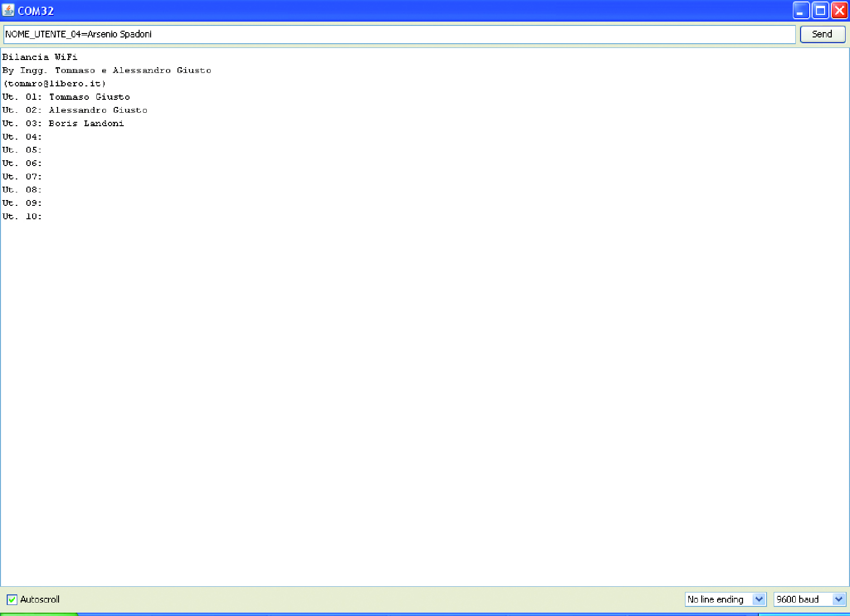Open the No line ending dropdown
Image resolution: width=850 pixels, height=616 pixels.
(x=725, y=599)
